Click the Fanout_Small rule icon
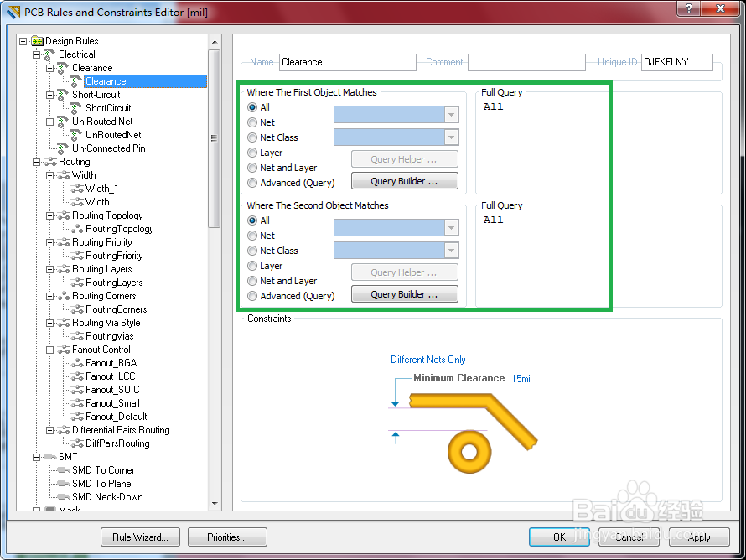746x560 pixels. 77,403
